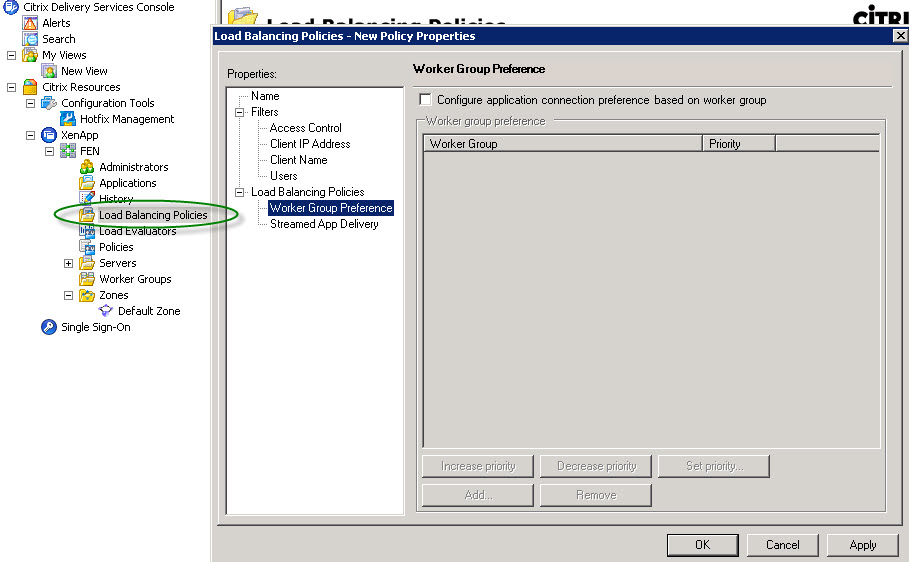Select the Hotfix Management label

[127, 119]
